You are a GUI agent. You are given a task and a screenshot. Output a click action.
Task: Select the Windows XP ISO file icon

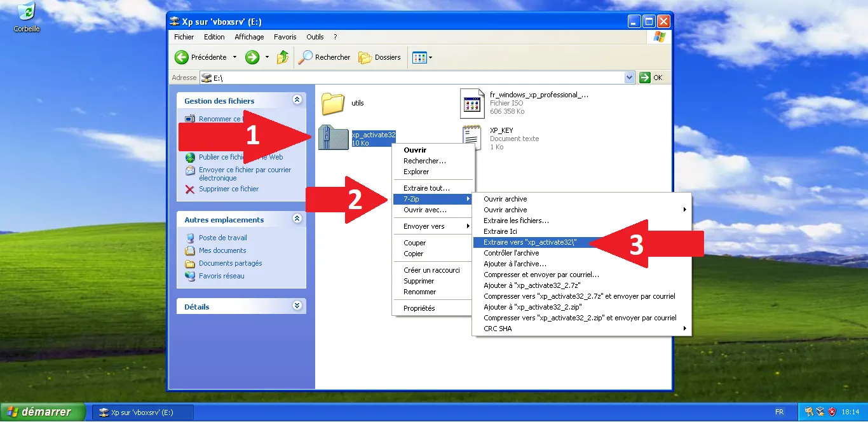tap(472, 103)
